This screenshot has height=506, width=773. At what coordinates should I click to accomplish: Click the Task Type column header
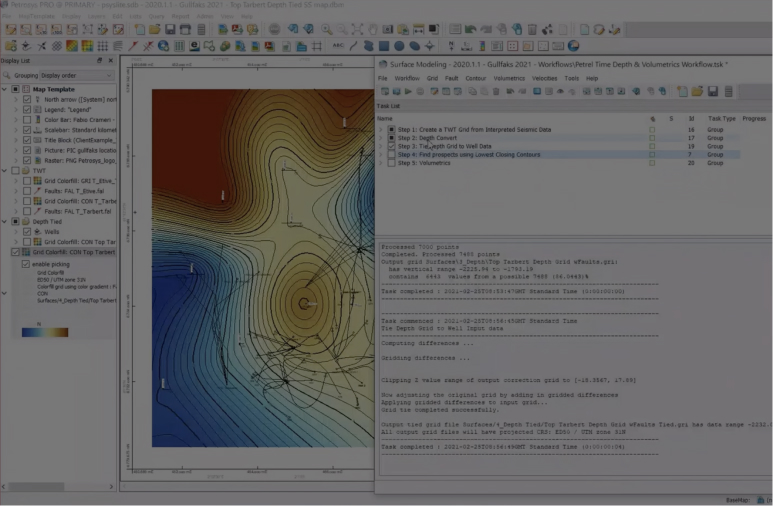[721, 118]
